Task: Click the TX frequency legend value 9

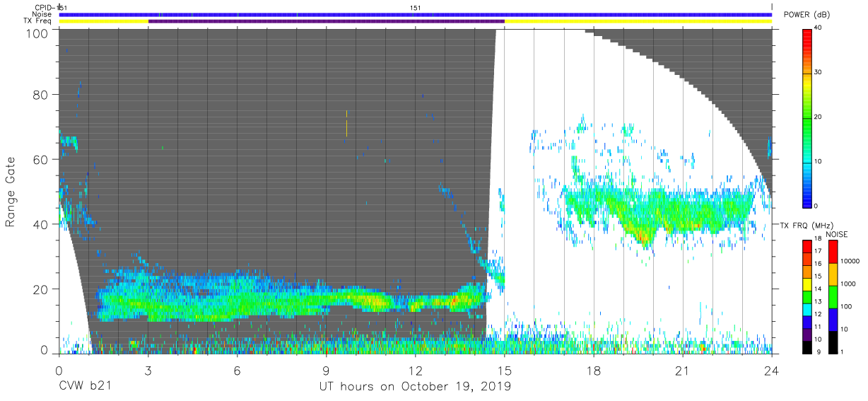Action: click(818, 351)
